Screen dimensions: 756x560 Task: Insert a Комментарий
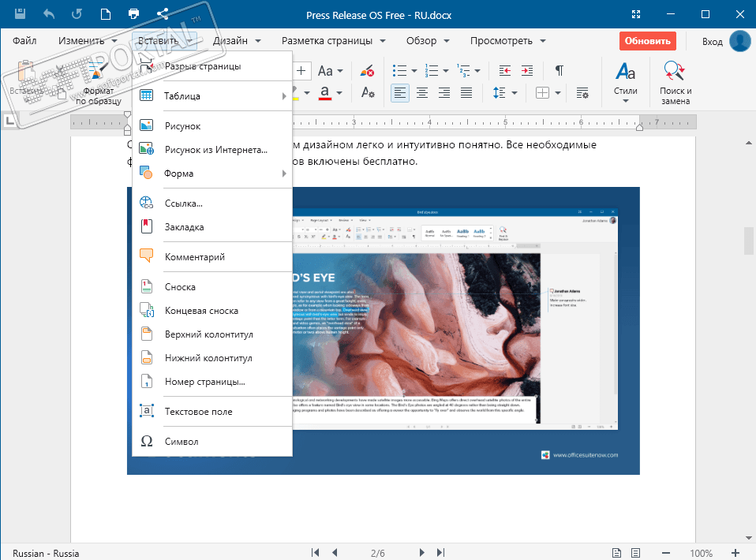[212, 256]
